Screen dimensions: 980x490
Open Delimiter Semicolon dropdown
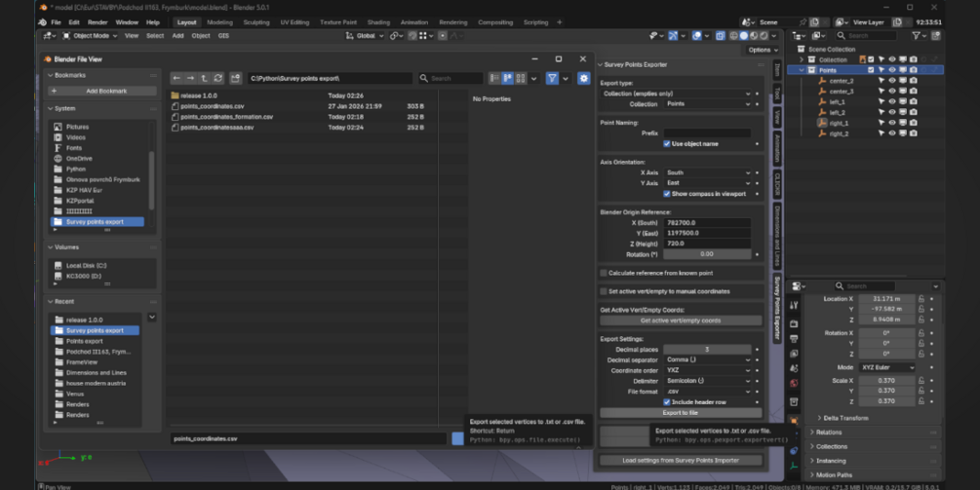707,381
